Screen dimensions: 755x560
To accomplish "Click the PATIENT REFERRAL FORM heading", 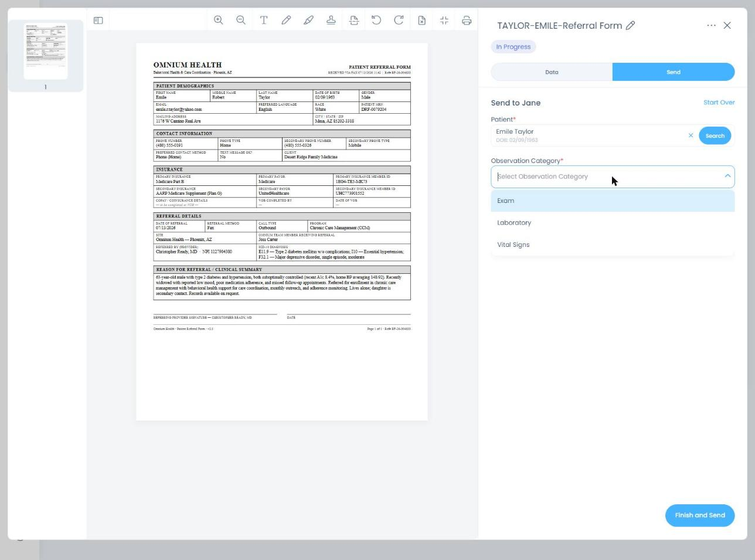I will (x=380, y=67).
